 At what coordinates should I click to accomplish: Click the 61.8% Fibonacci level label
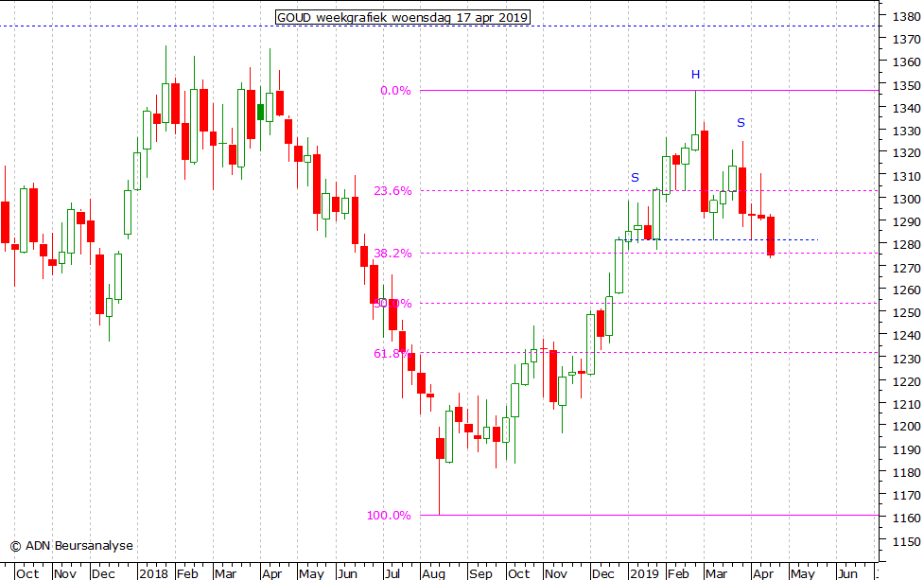pyautogui.click(x=392, y=354)
